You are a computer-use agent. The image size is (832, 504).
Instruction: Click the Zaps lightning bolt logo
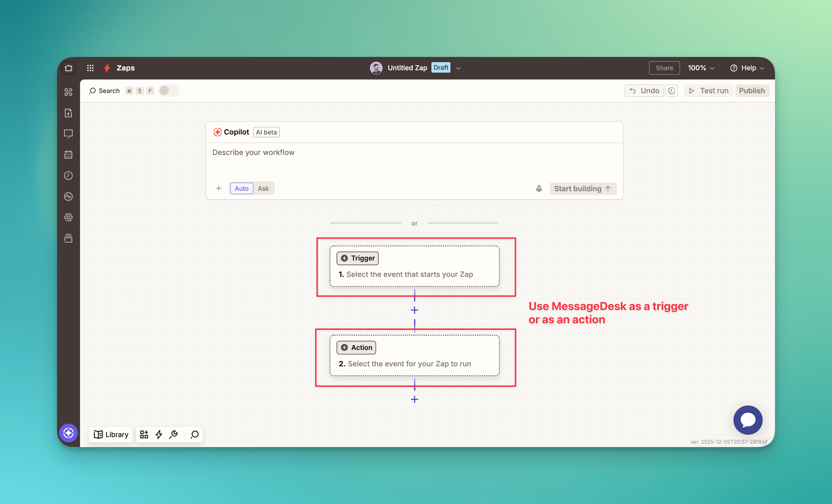pyautogui.click(x=107, y=68)
